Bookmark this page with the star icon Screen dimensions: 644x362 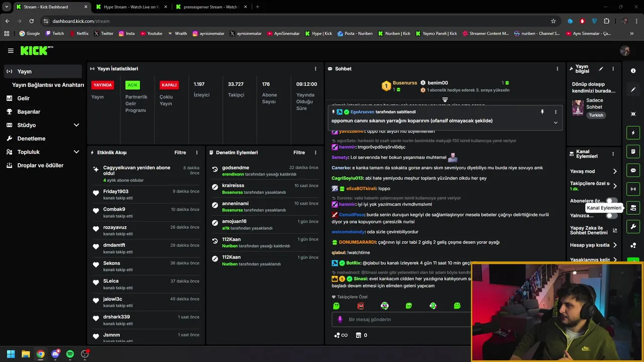pyautogui.click(x=553, y=21)
